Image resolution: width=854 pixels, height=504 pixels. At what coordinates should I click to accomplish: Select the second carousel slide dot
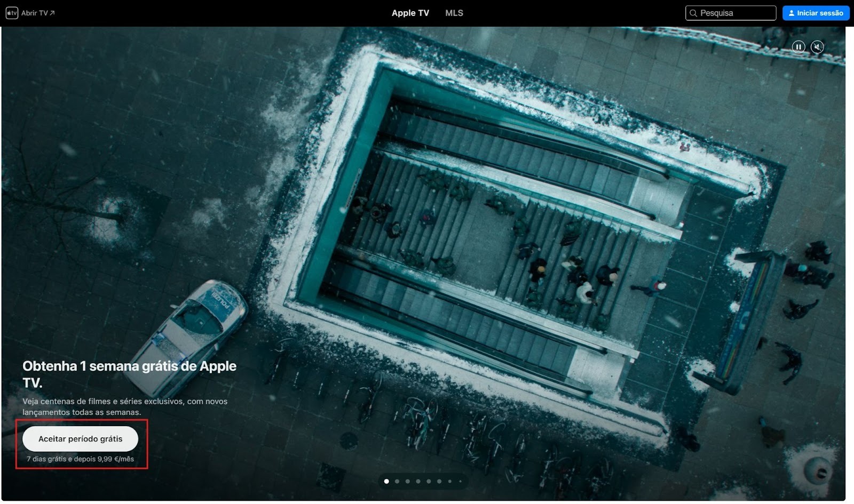[x=397, y=481]
